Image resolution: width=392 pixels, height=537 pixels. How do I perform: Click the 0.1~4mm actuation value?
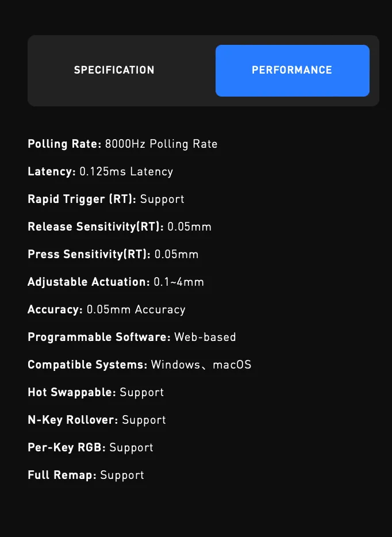[179, 282]
